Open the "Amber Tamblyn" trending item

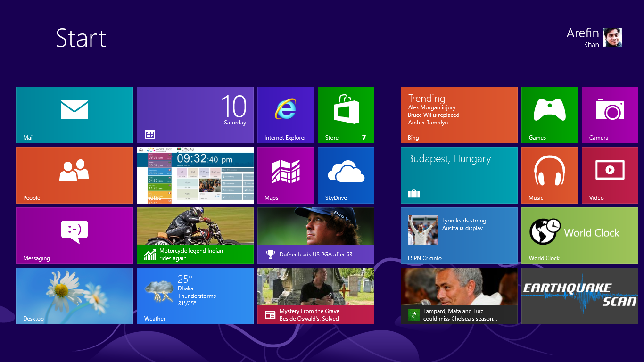tap(428, 123)
